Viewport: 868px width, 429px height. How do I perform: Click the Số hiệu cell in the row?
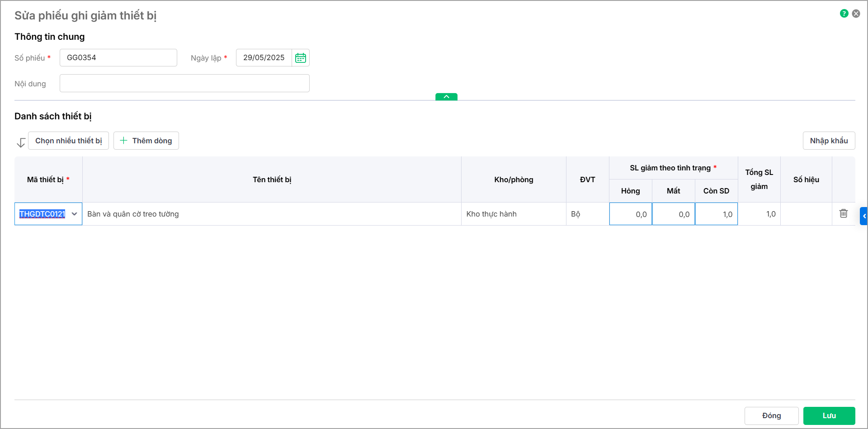pos(806,214)
